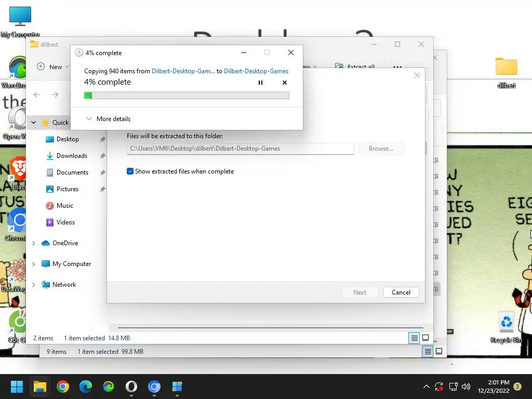Open the notification badge showing 3
Viewport: 532px width, 399px height.
coord(517,387)
